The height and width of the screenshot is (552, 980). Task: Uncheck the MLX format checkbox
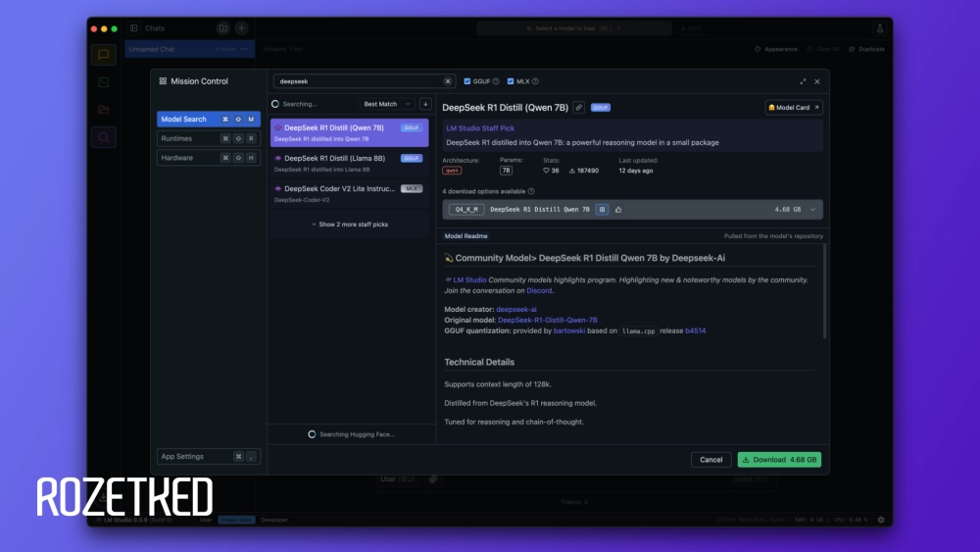tap(511, 81)
